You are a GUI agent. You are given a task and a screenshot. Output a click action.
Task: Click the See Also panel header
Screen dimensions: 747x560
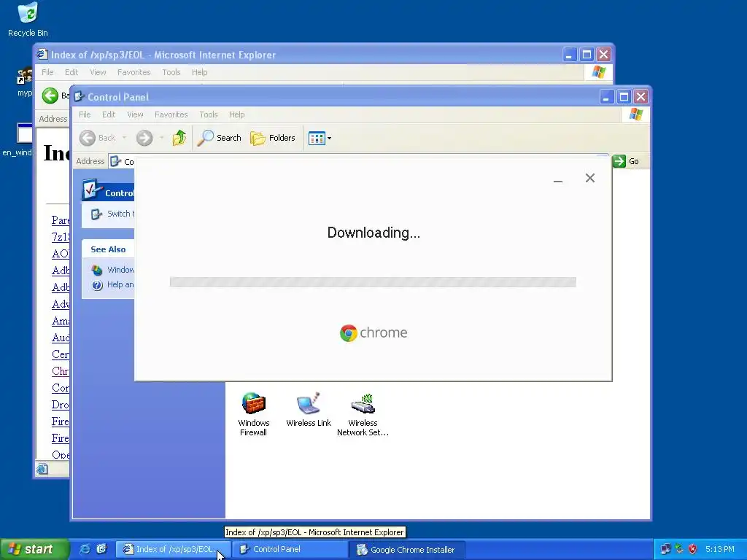pos(108,249)
